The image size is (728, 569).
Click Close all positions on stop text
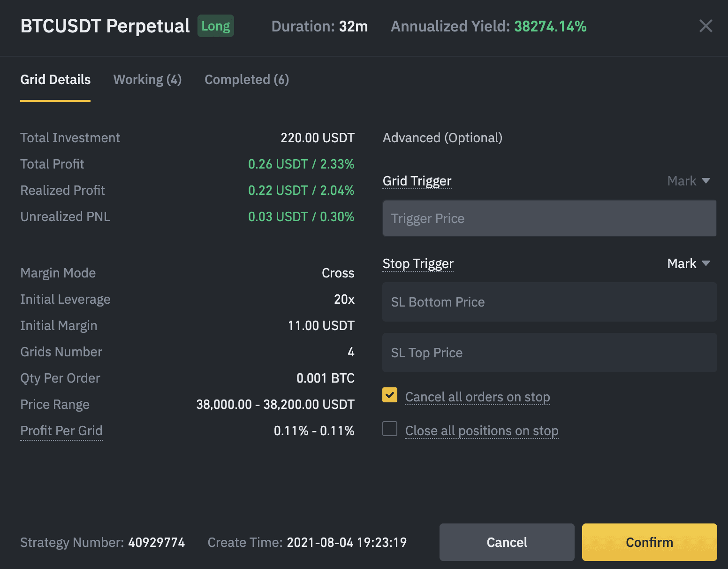click(x=482, y=431)
